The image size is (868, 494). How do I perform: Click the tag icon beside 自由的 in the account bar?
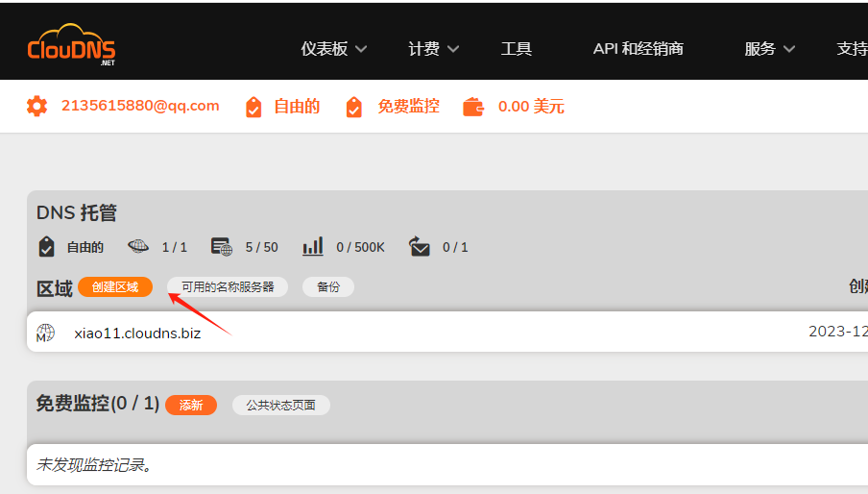click(x=253, y=107)
